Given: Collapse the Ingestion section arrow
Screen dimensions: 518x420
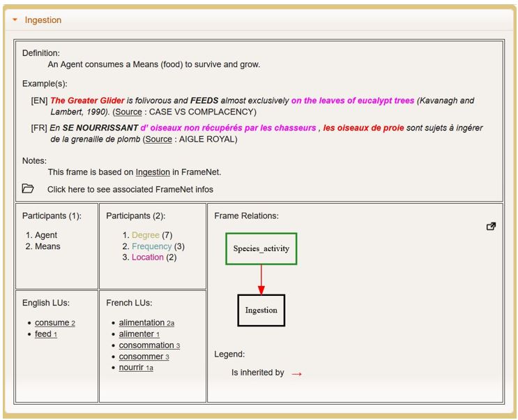Looking at the screenshot, I should [15, 20].
